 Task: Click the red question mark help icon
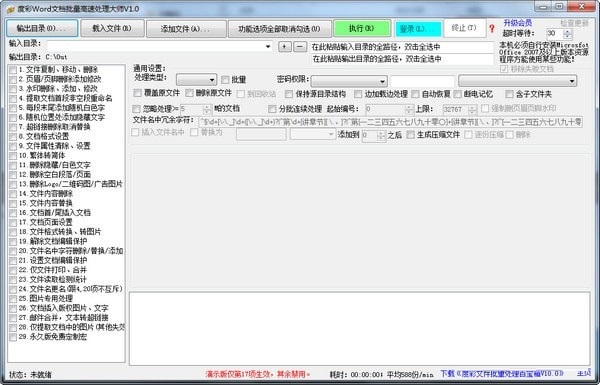[x=492, y=28]
